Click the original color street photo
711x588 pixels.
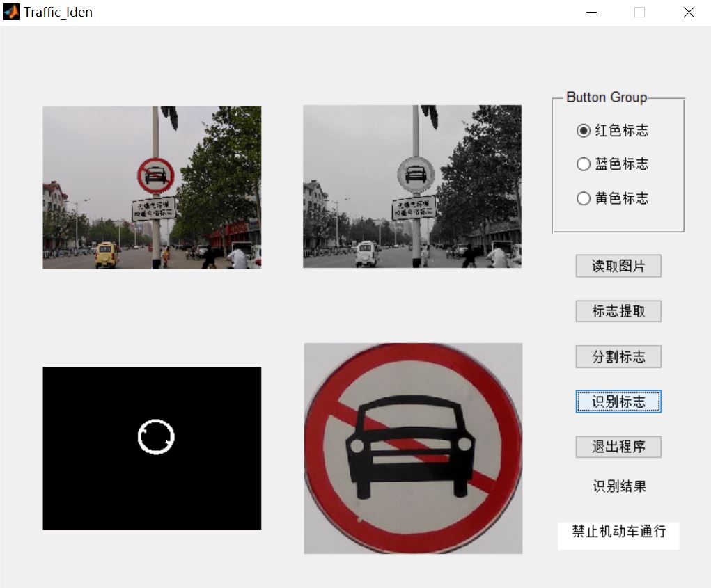(x=152, y=186)
